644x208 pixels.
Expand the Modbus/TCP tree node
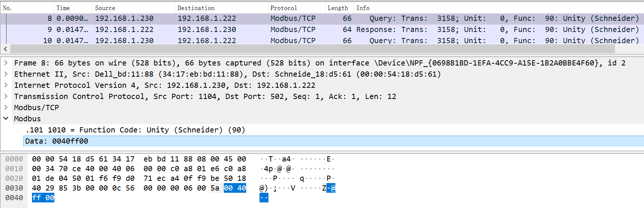[x=6, y=108]
